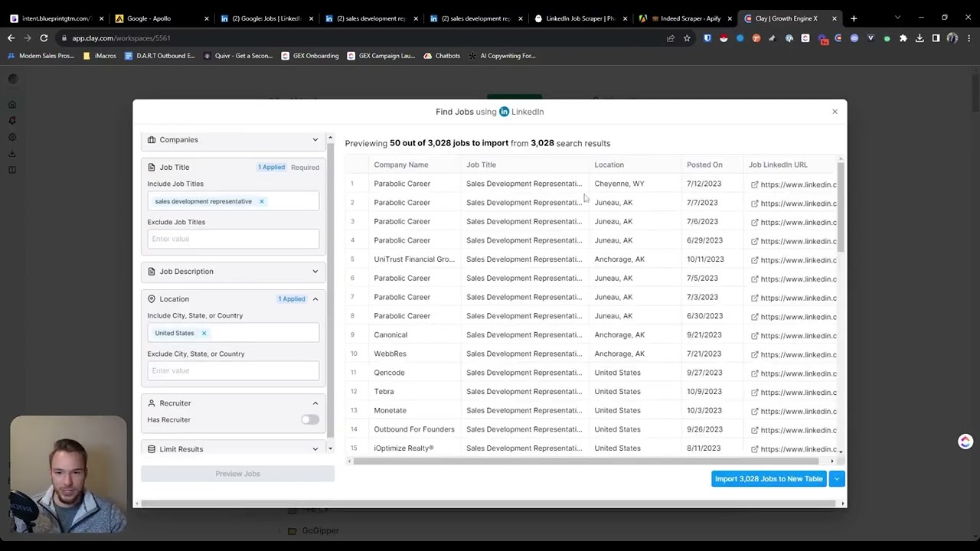Expand the Companies filter section

click(x=234, y=140)
